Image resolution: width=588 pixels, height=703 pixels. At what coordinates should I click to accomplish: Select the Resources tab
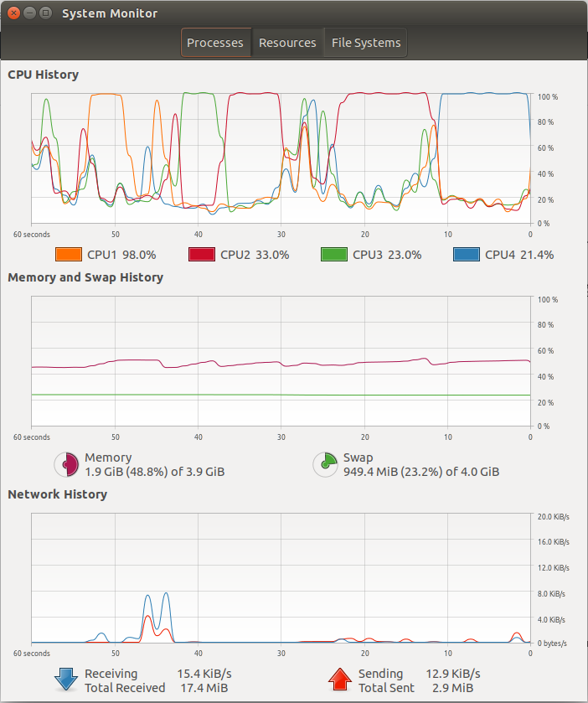pyautogui.click(x=287, y=43)
